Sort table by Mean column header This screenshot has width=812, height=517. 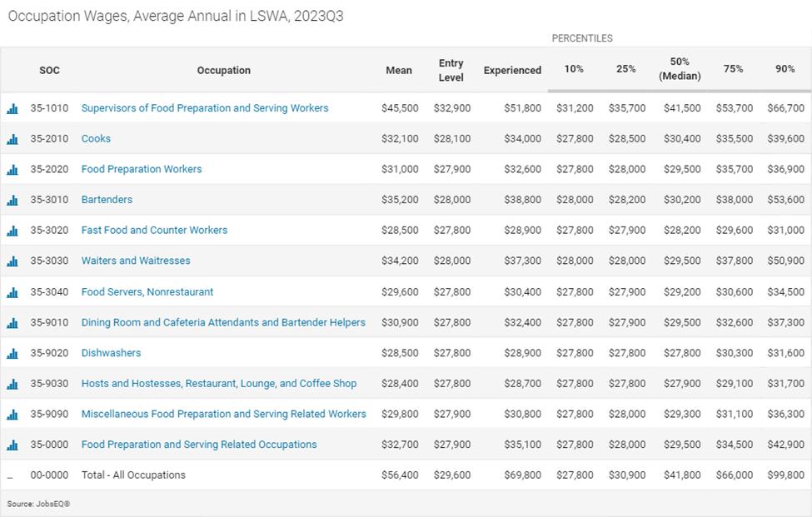tap(399, 70)
